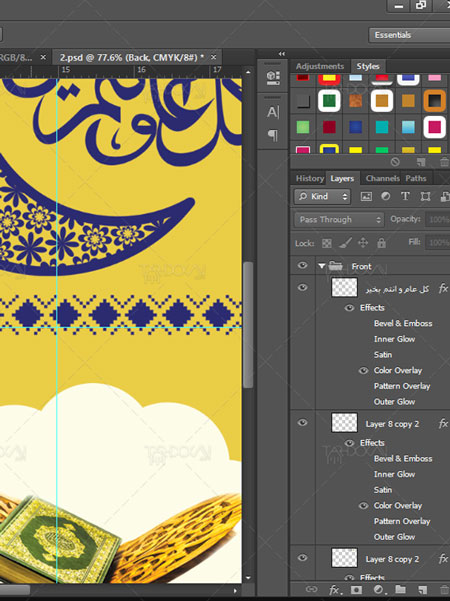Collapse the panel dock with the double arrows
Image resolution: width=450 pixels, height=601 pixels.
282,54
